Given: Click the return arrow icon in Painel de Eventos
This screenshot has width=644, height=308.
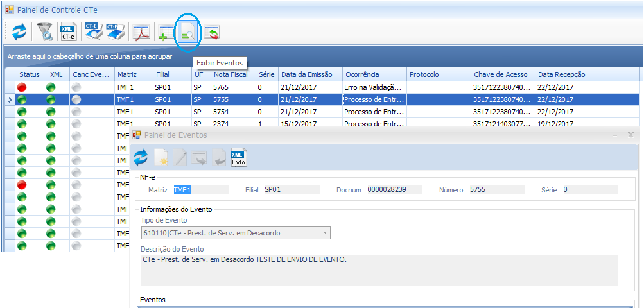Looking at the screenshot, I should click(x=219, y=158).
